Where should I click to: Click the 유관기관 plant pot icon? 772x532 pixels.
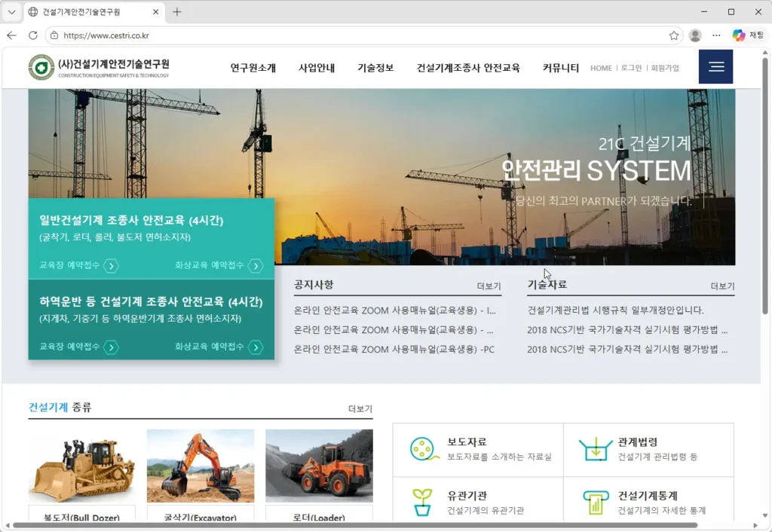point(422,502)
